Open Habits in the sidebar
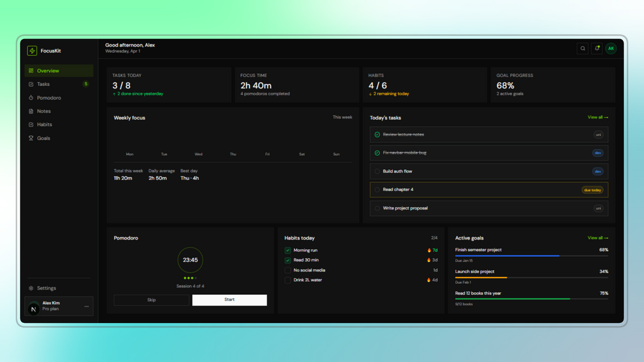This screenshot has height=362, width=644. pyautogui.click(x=59, y=124)
